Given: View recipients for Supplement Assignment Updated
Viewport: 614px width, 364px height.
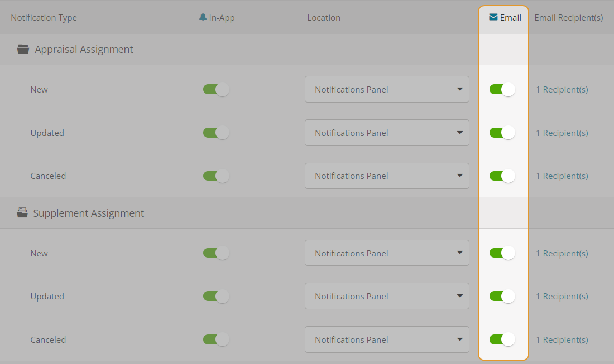Looking at the screenshot, I should click(562, 297).
